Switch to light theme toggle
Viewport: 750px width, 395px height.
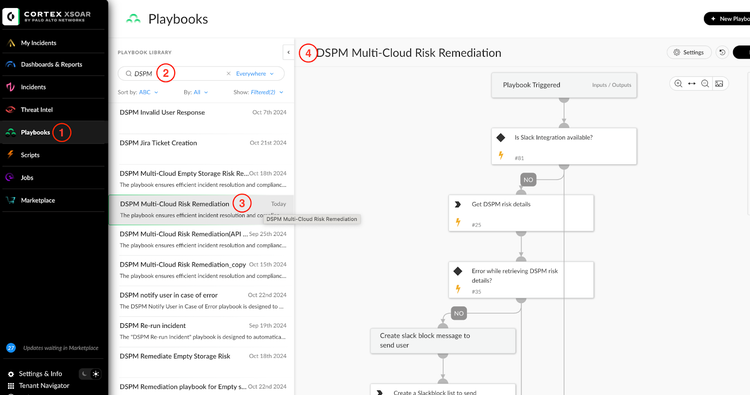click(96, 374)
